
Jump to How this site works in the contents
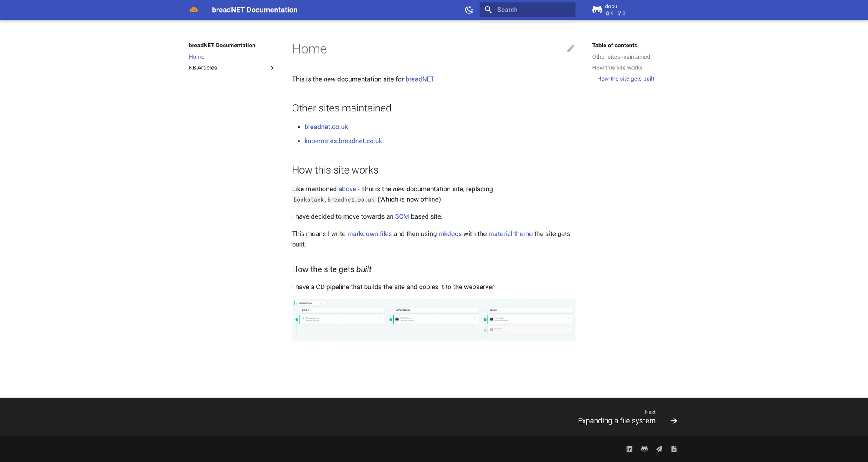(x=617, y=68)
